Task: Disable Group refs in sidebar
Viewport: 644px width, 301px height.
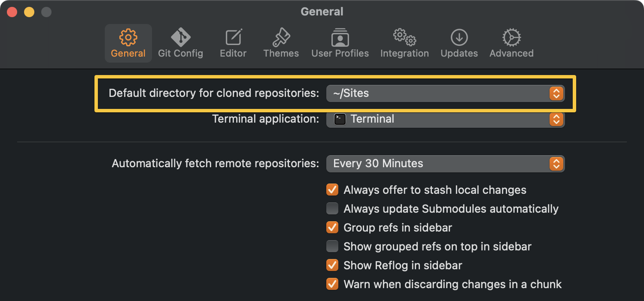Action: click(332, 228)
